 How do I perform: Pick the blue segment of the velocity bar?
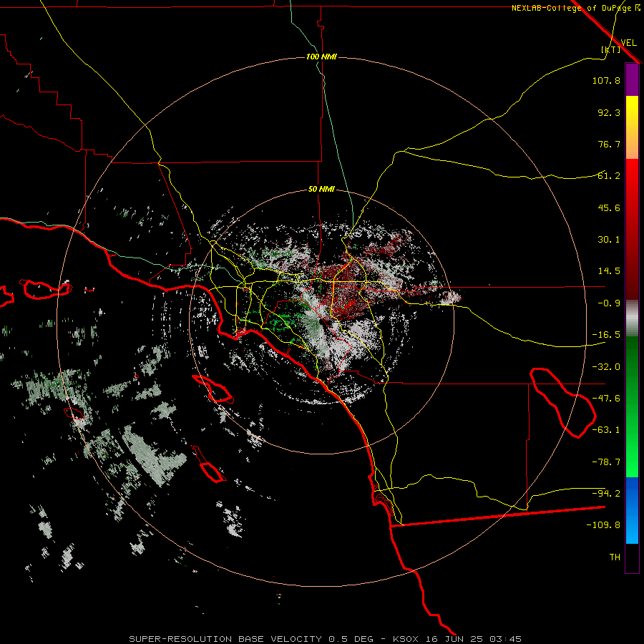tap(632, 510)
